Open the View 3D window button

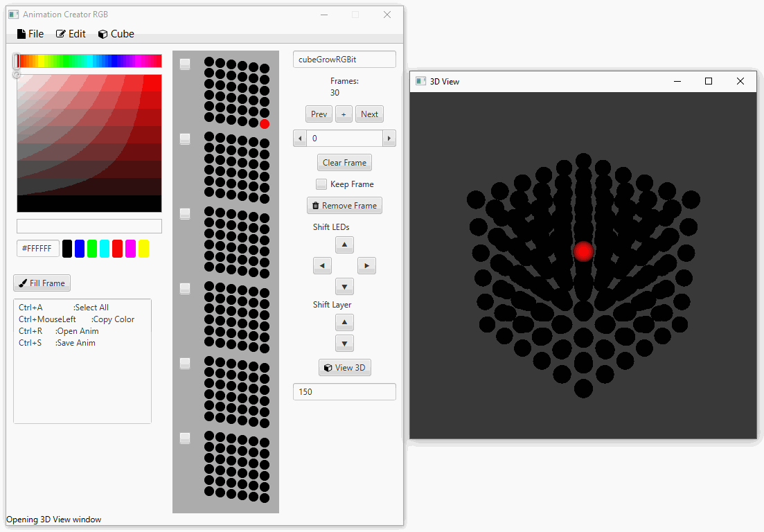pyautogui.click(x=345, y=368)
